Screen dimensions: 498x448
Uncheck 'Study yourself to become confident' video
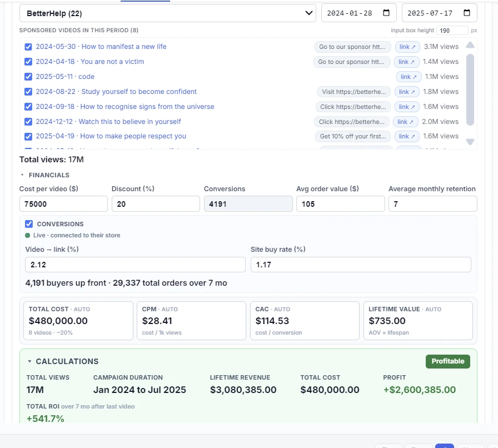28,92
